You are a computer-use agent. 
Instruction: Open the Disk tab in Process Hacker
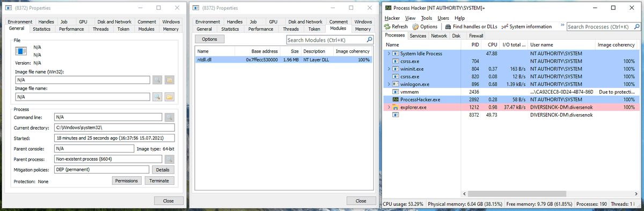click(456, 36)
